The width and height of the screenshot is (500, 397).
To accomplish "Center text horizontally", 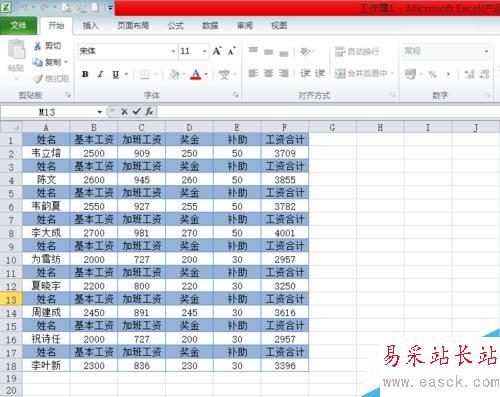I will tap(268, 73).
